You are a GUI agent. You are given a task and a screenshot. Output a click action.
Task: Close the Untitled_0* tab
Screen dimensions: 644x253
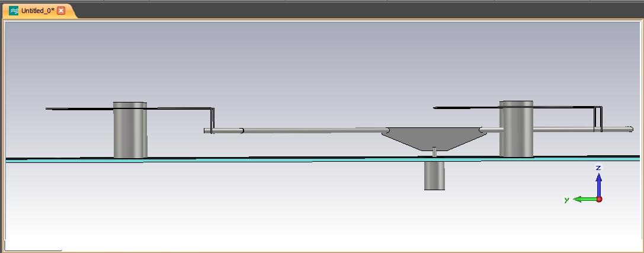pos(61,11)
